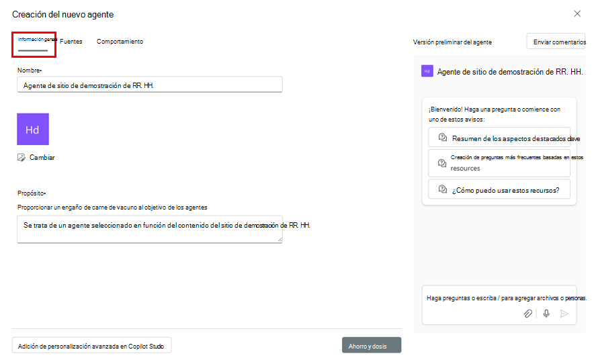Click the agent title in preview pane
The image size is (596, 364).
coord(510,71)
